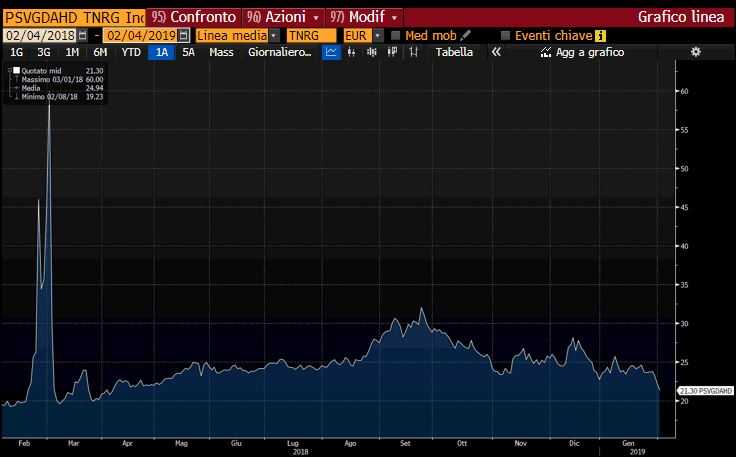This screenshot has height=457, width=736.
Task: Click the EUR currency field
Action: coord(358,36)
